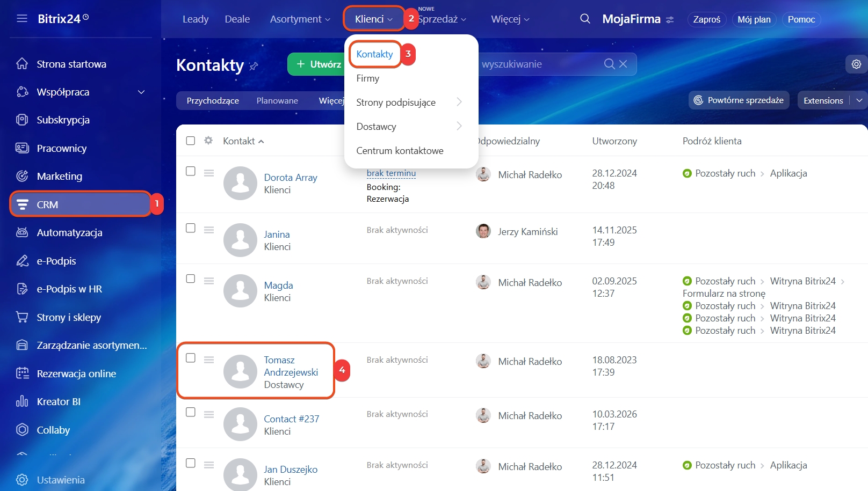The image size is (868, 491).
Task: Focus the wyszukiwanie search input
Action: [537, 64]
